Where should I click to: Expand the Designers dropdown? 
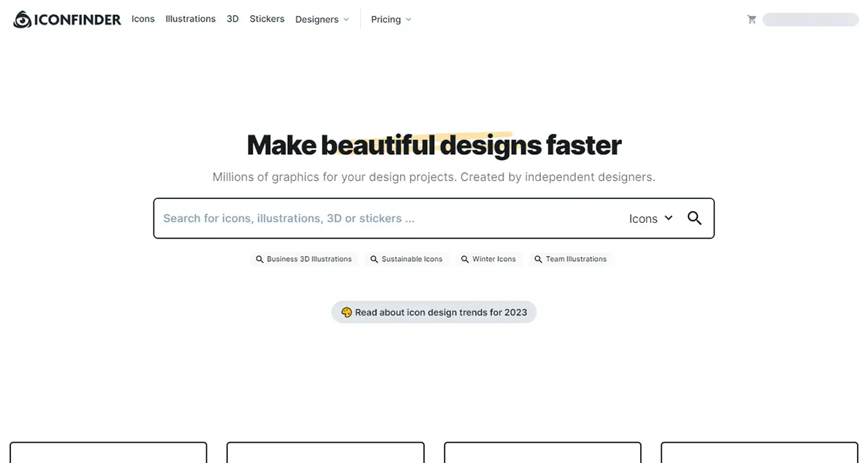coord(322,19)
